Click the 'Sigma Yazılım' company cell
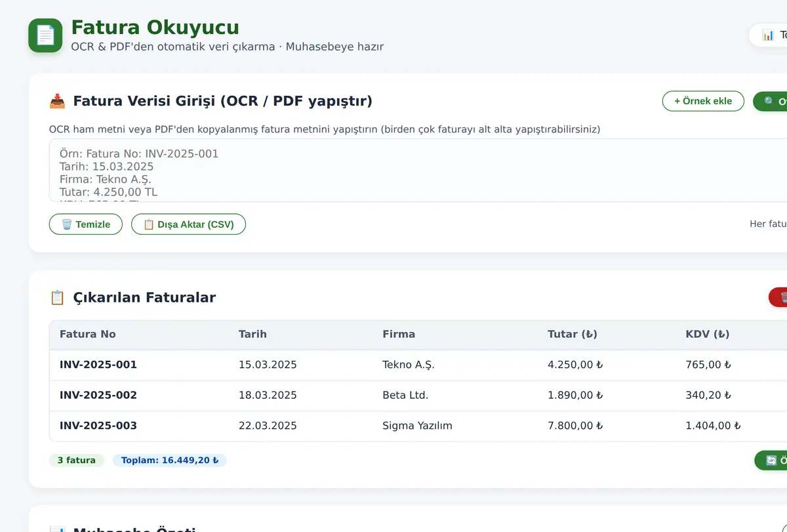Screen dimensions: 787x532 [x=417, y=426]
